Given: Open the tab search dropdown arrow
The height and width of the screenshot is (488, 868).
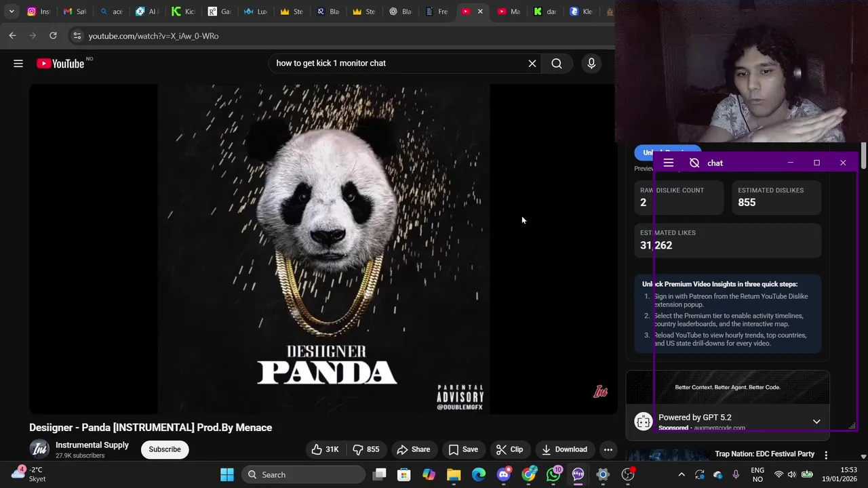Looking at the screenshot, I should (x=12, y=12).
